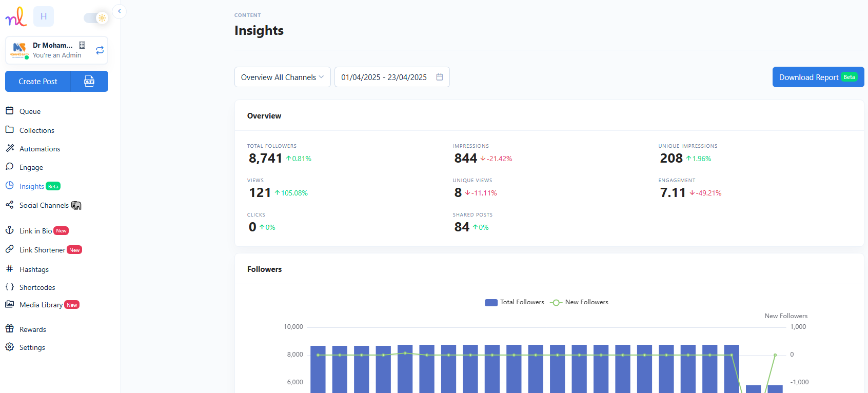
Task: Click the Rewards gift icon
Action: [x=10, y=329]
